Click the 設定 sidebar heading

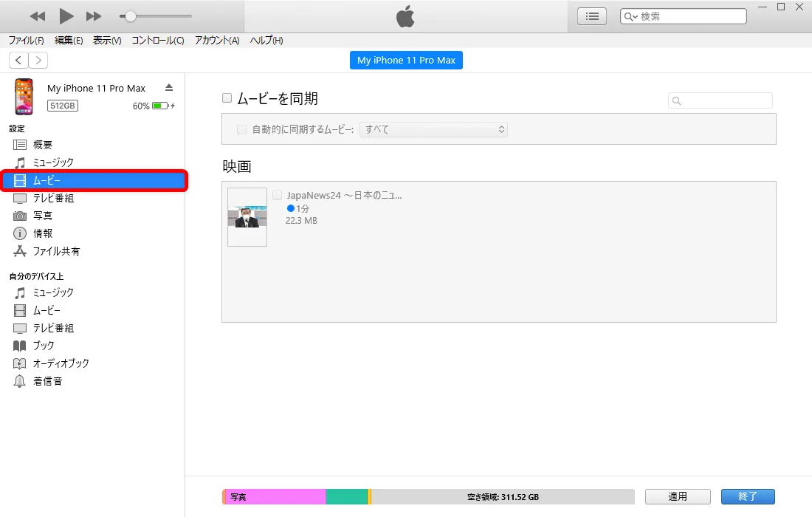[x=17, y=129]
